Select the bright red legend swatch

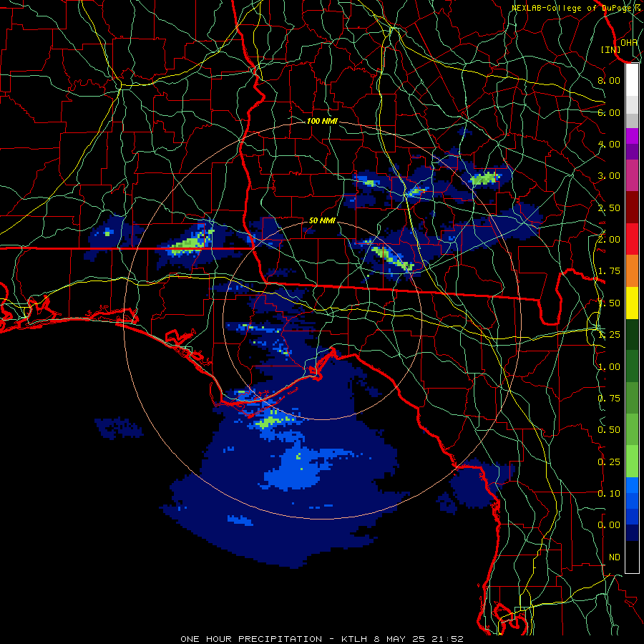point(632,239)
